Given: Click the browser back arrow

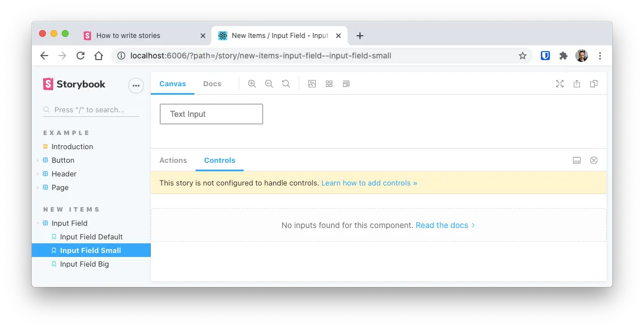Looking at the screenshot, I should click(44, 56).
